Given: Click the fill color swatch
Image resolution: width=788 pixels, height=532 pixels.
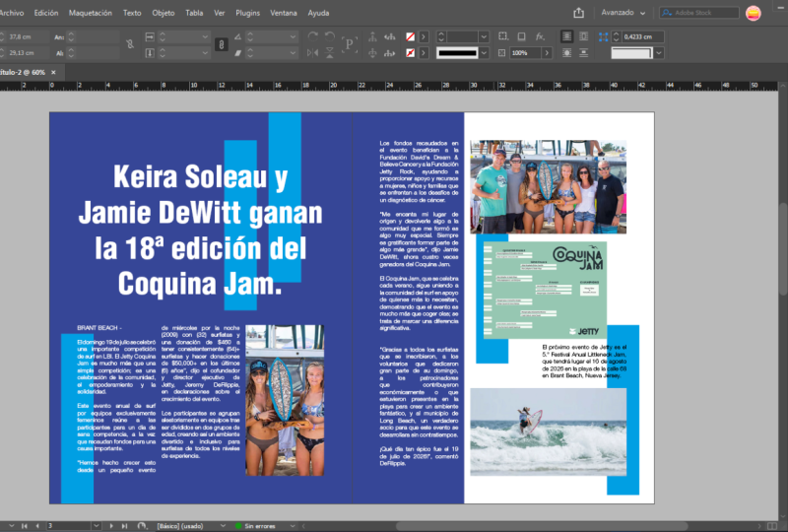Looking at the screenshot, I should (x=410, y=36).
